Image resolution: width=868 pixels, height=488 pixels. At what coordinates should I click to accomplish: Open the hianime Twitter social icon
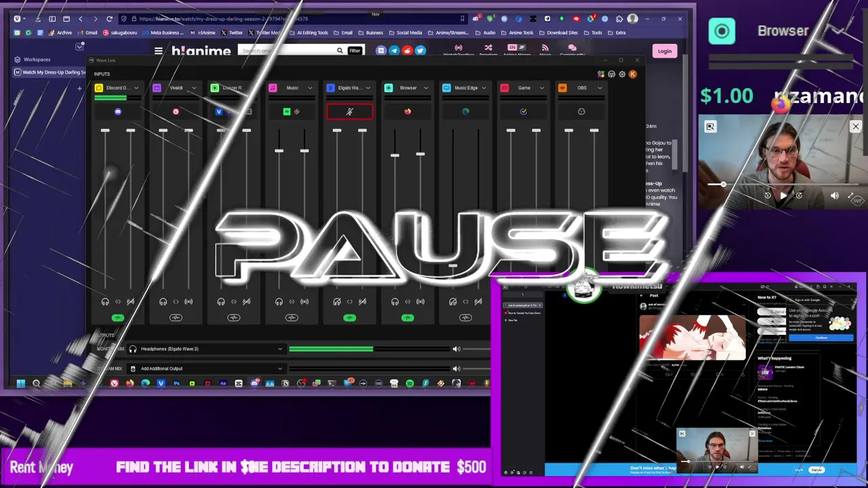(420, 51)
